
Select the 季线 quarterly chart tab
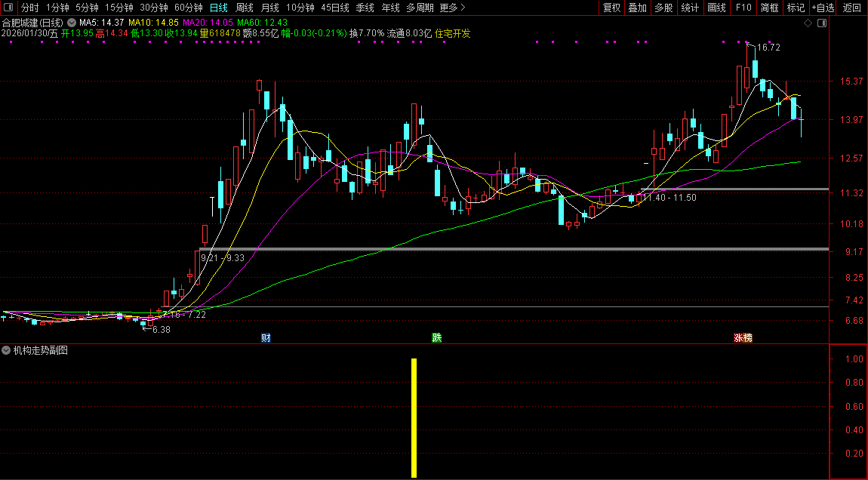tap(365, 8)
